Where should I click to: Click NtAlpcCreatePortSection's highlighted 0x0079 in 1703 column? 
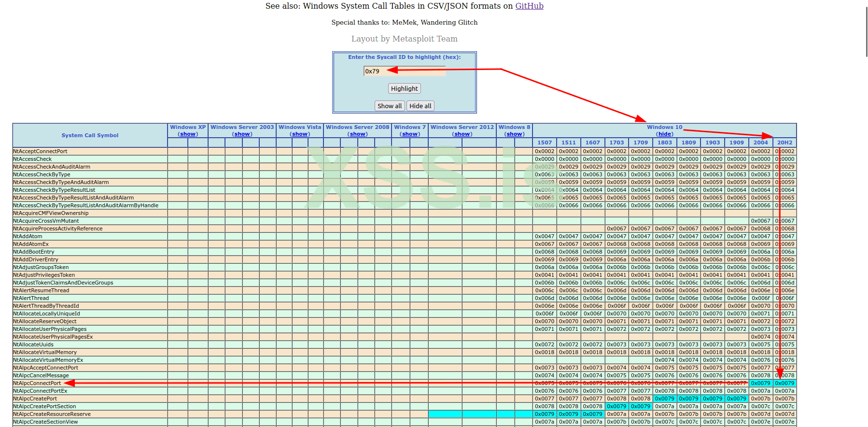[616, 406]
